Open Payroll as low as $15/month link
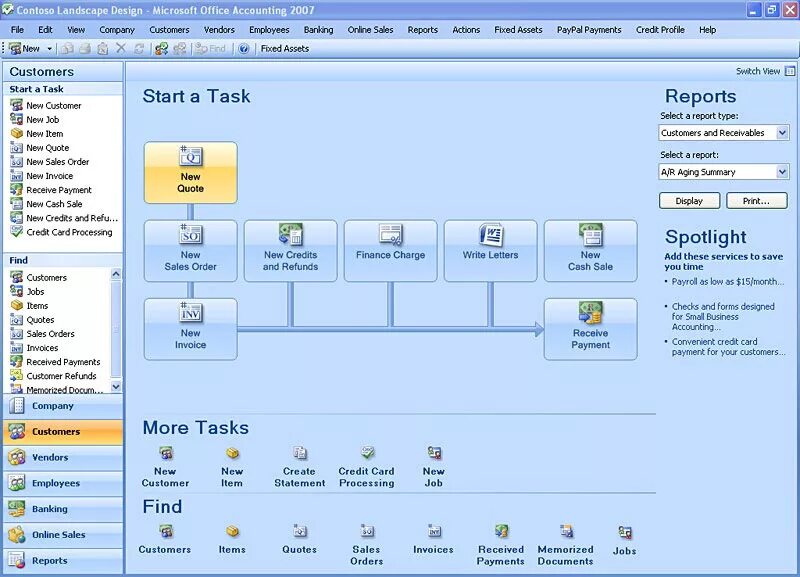Viewport: 800px width, 577px height. click(x=728, y=282)
